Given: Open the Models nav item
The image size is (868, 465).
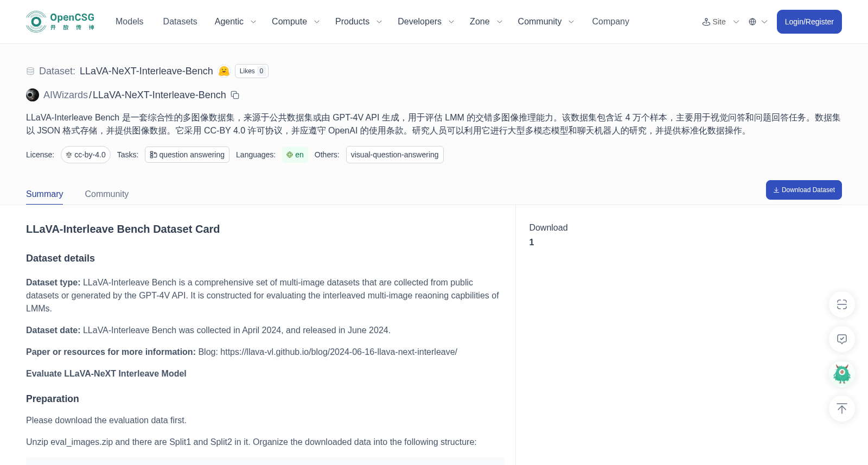Looking at the screenshot, I should pyautogui.click(x=129, y=22).
